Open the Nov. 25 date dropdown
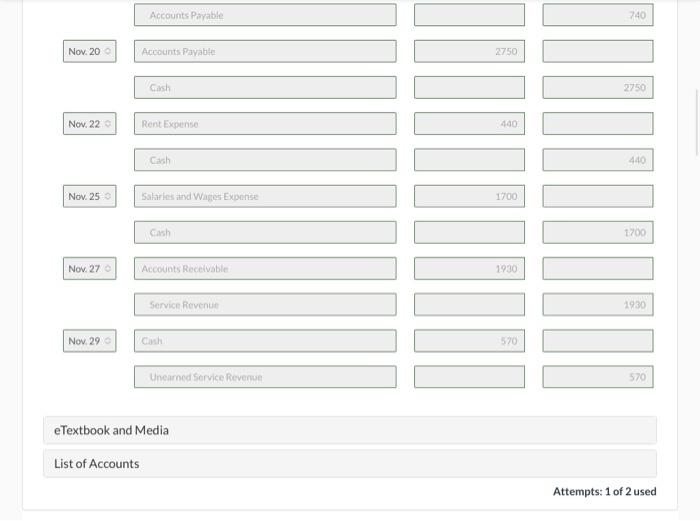Screen dimensions: 700x521 (90, 196)
